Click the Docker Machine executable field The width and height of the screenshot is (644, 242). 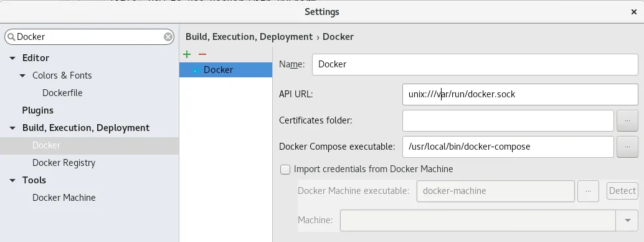(x=495, y=191)
